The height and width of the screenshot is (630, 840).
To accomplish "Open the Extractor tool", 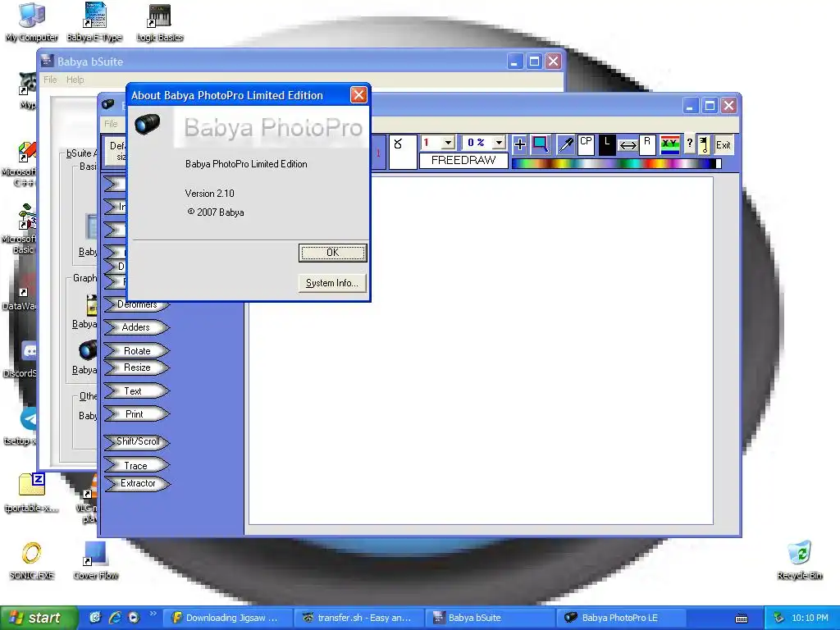I will pos(137,483).
